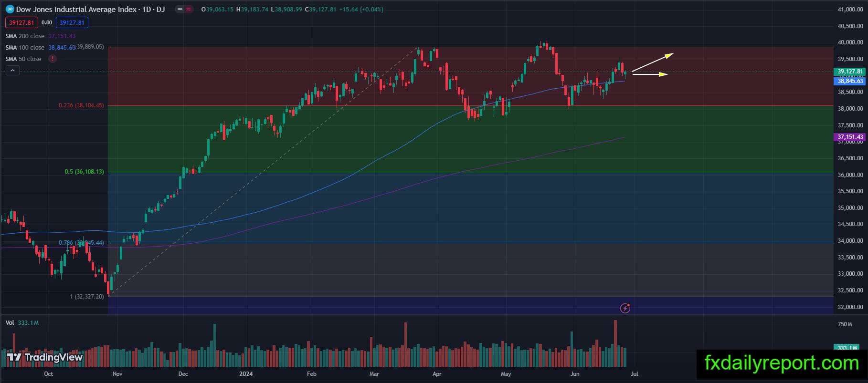The image size is (868, 383).
Task: Click the SMA 100 value 38,845.63 in legend
Action: [x=62, y=47]
